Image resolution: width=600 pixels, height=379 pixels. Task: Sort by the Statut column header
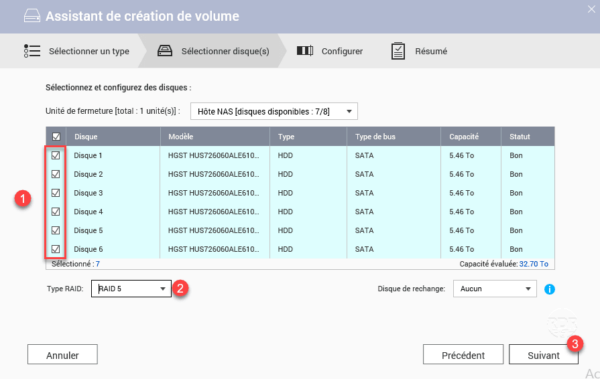(x=528, y=137)
